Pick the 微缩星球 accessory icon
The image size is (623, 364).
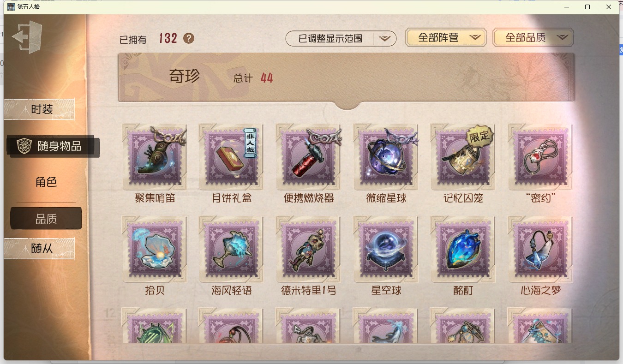pos(386,157)
